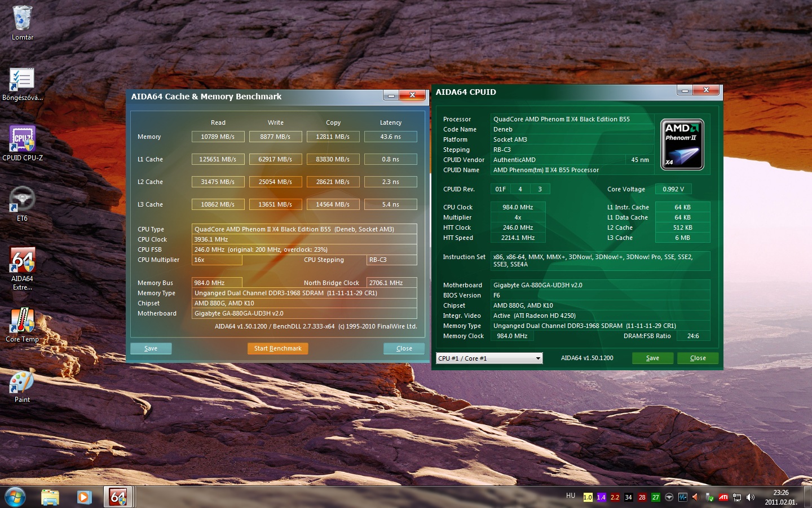Click Close in the Benchmark window
This screenshot has width=812, height=508.
(x=404, y=348)
